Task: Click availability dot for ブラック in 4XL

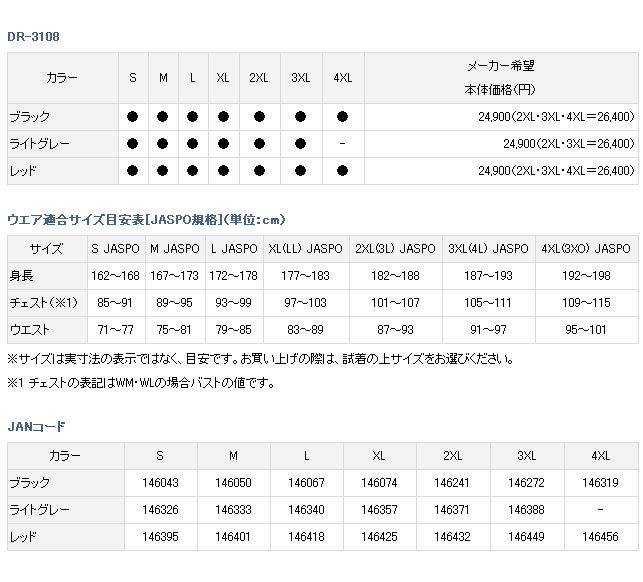Action: tap(342, 117)
